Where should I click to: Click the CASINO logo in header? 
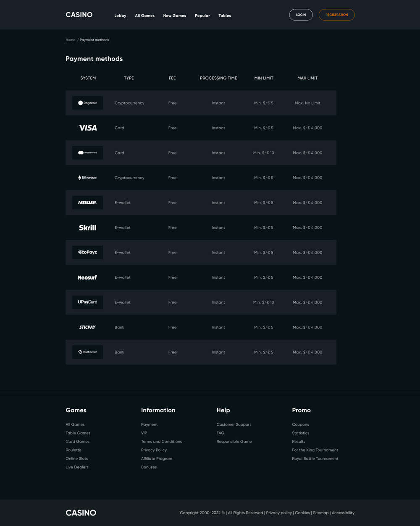click(79, 15)
